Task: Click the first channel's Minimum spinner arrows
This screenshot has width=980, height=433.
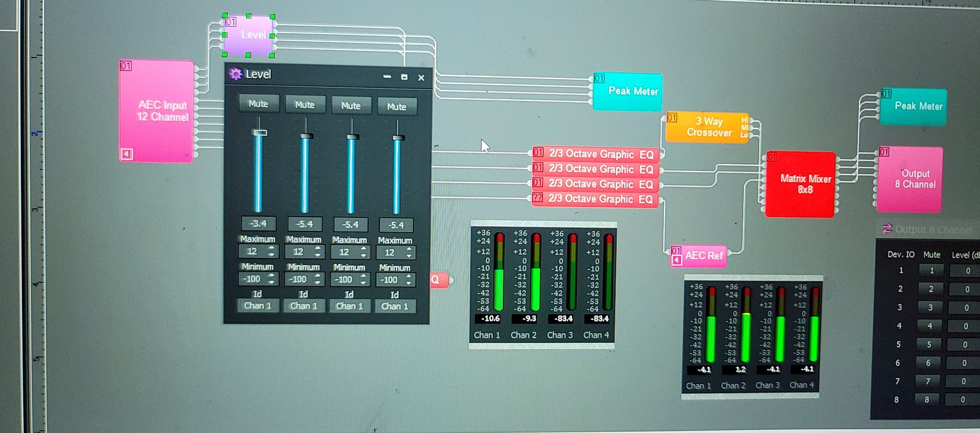Action: pyautogui.click(x=272, y=279)
